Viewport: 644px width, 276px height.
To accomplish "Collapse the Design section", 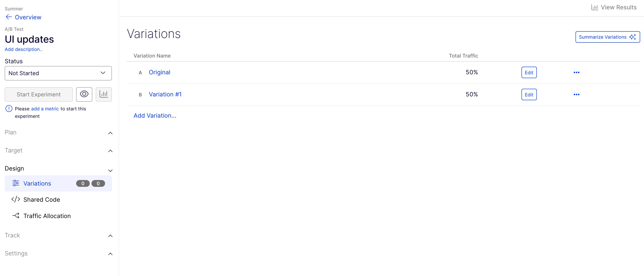I will 110,171.
